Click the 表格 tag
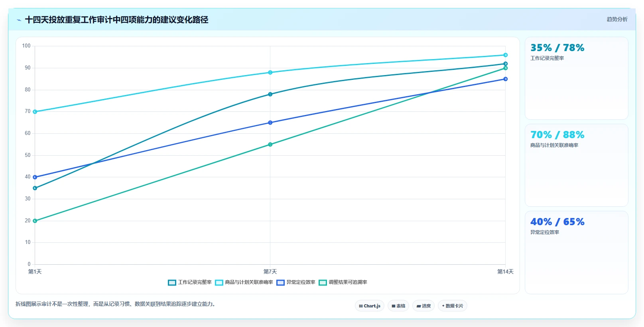This screenshot has width=644, height=327. (398, 306)
